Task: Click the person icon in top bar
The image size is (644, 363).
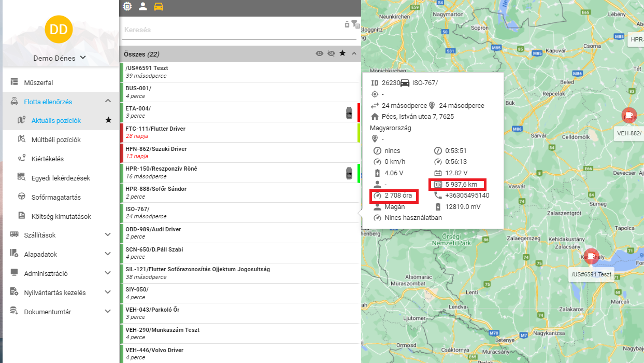Action: click(143, 6)
